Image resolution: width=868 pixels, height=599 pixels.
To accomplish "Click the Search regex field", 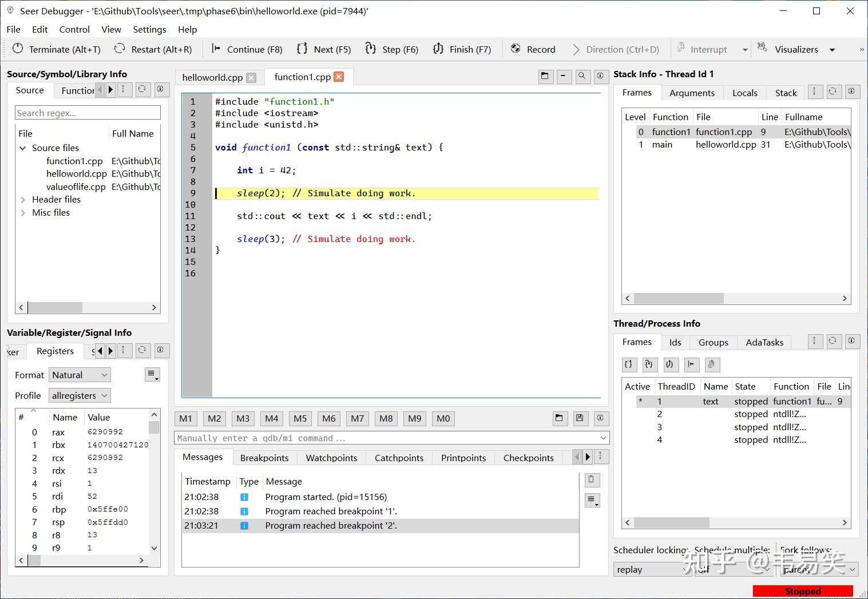I will [x=88, y=113].
